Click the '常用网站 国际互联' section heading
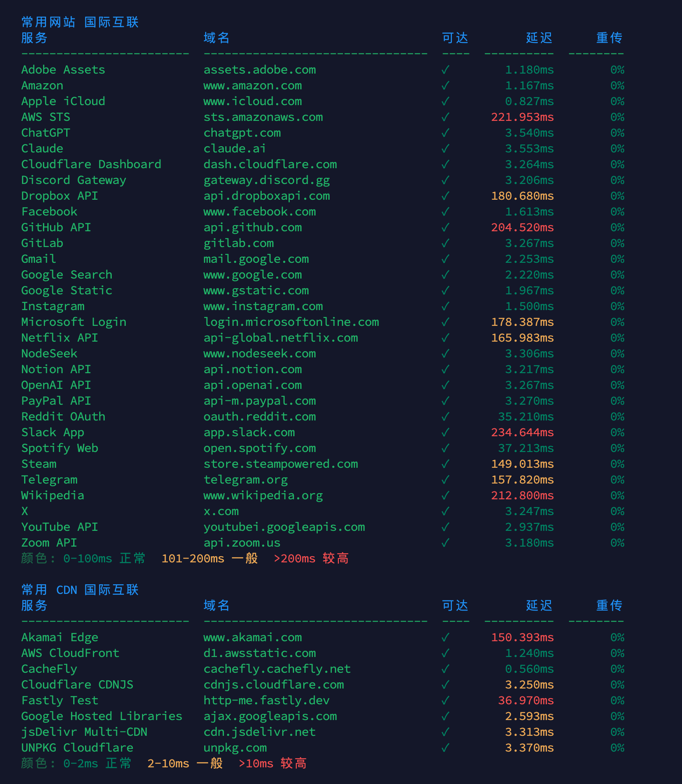This screenshot has height=784, width=682. [80, 22]
